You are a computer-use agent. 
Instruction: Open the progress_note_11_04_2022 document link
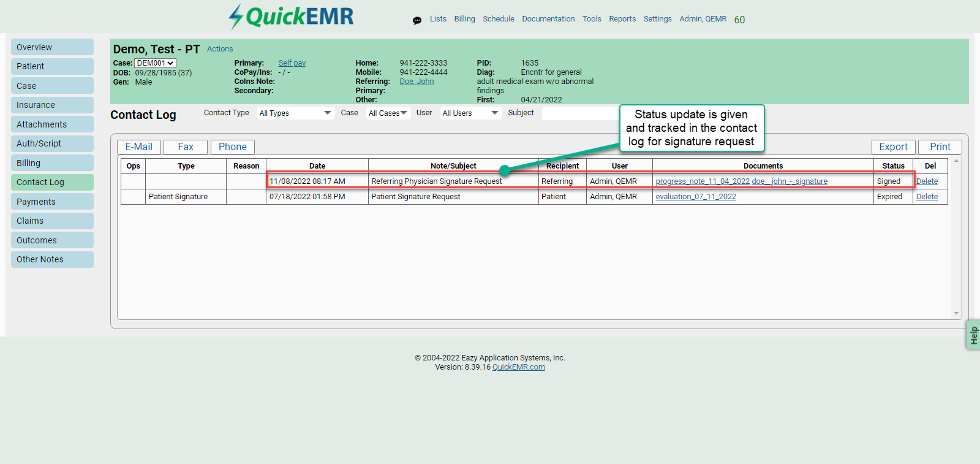click(x=703, y=181)
